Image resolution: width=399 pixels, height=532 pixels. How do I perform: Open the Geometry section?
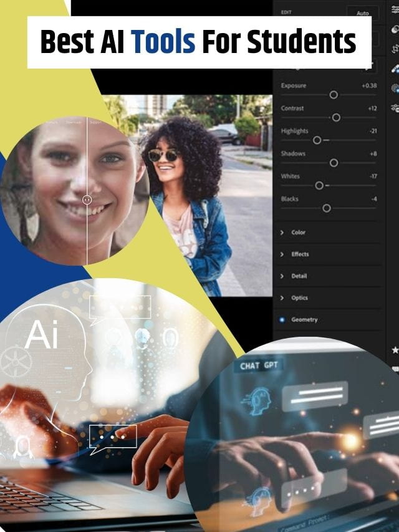pyautogui.click(x=328, y=319)
